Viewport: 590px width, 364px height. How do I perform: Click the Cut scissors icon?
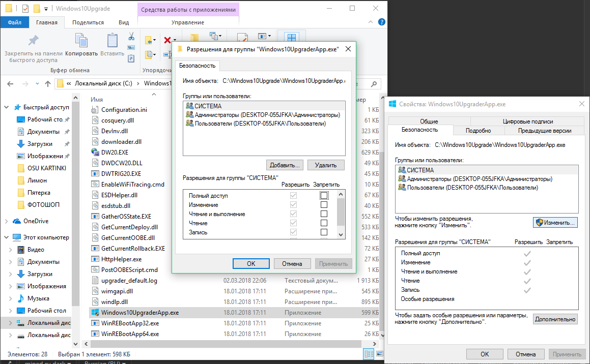pyautogui.click(x=131, y=37)
